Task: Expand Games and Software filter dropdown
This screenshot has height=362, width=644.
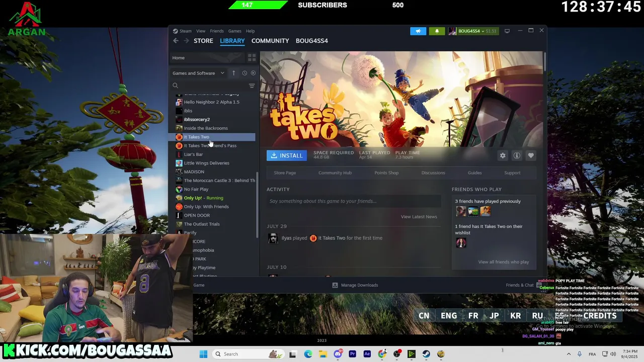Action: (198, 73)
